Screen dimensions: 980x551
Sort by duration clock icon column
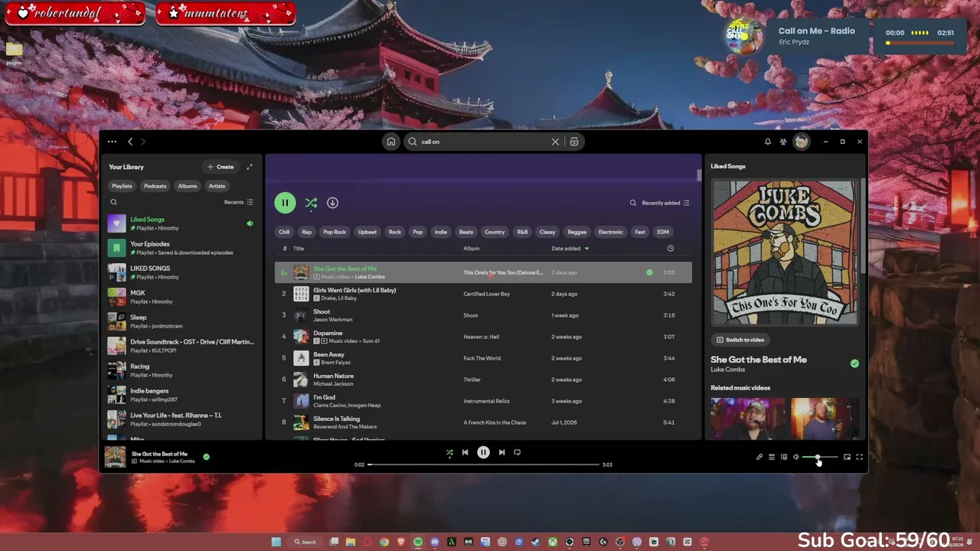pos(670,249)
